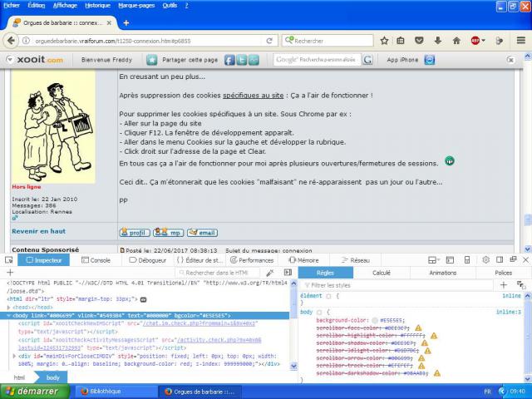Select the html breadcrumb item

pos(19,377)
